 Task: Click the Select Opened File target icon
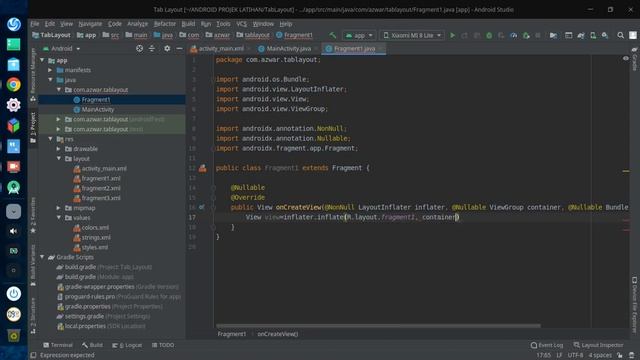click(140, 49)
